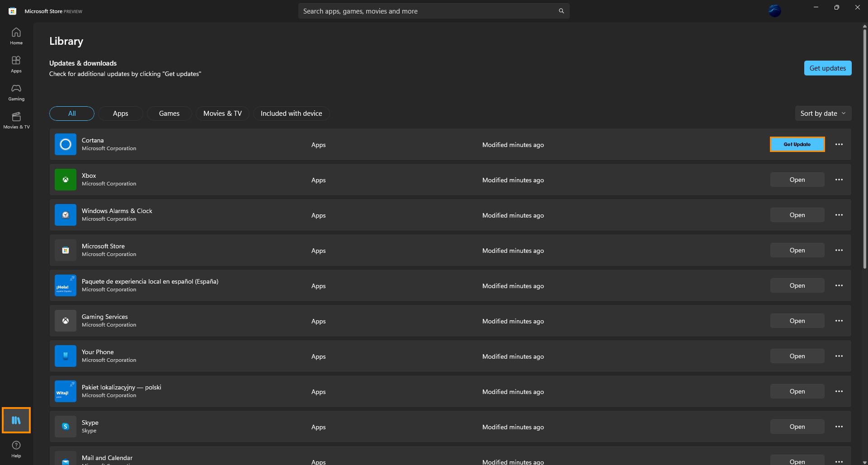Select Included with device filter
This screenshot has width=868, height=465.
pyautogui.click(x=292, y=114)
